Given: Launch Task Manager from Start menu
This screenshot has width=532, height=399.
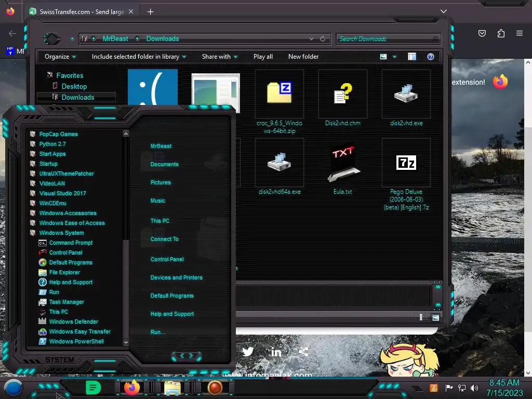Looking at the screenshot, I should click(x=66, y=302).
